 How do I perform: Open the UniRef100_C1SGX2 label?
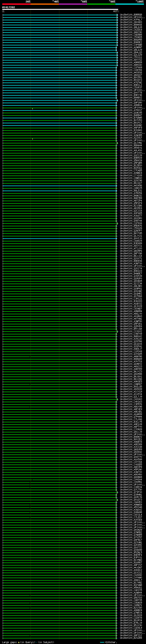click(131, 331)
